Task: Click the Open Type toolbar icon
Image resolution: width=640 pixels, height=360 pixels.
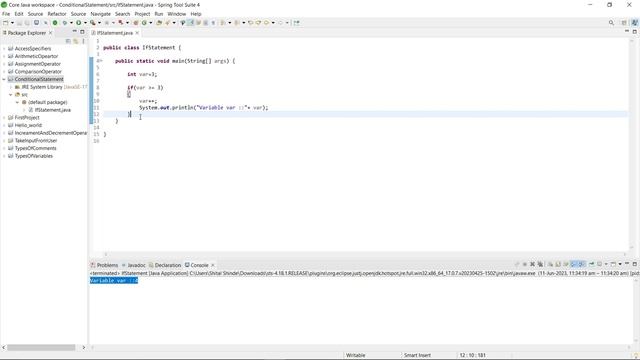Action: [159, 23]
